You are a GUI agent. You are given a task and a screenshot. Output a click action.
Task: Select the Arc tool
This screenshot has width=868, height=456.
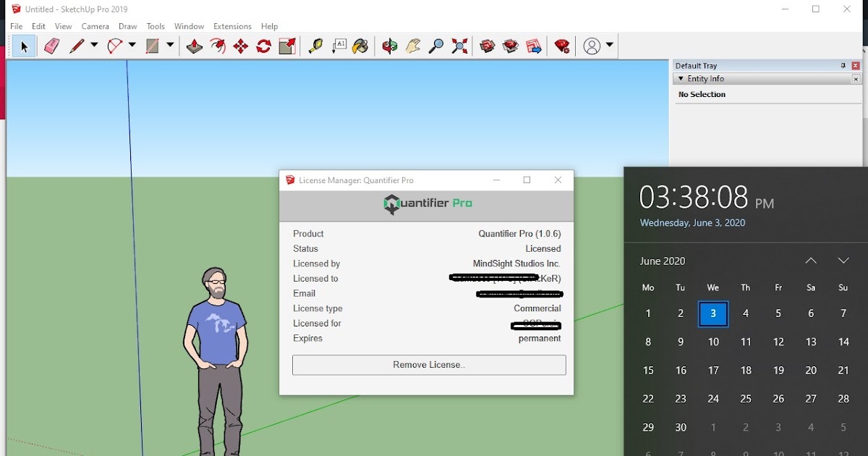click(x=115, y=46)
